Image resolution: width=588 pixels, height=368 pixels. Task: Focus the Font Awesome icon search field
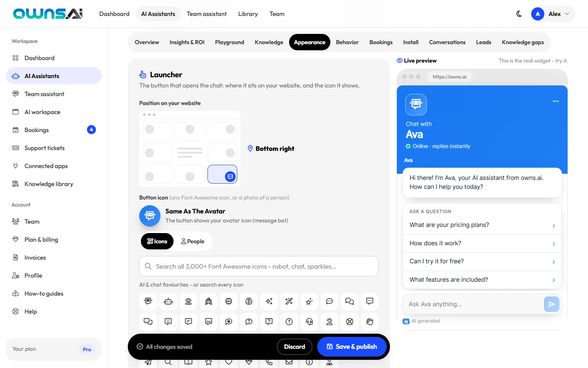point(259,266)
